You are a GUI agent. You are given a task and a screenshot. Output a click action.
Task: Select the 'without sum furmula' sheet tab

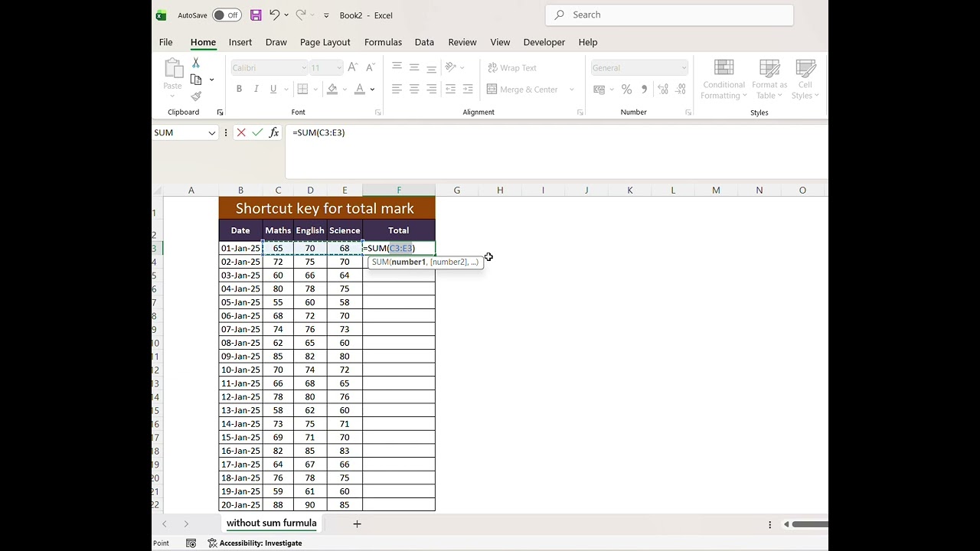(x=272, y=523)
